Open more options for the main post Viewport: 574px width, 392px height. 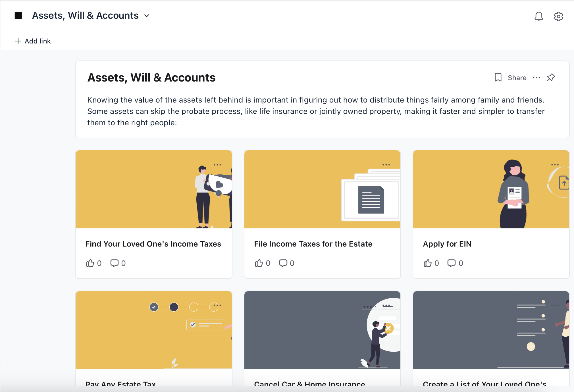click(x=536, y=78)
